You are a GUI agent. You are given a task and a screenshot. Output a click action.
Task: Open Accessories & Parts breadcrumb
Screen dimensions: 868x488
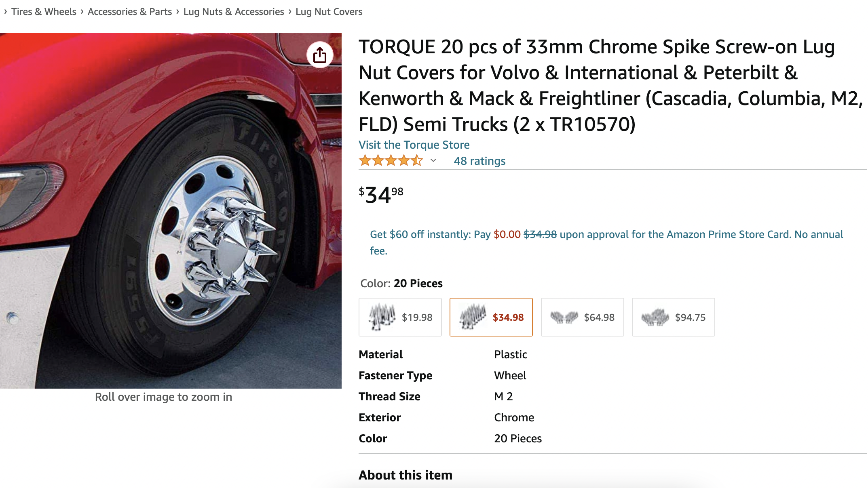pos(130,12)
